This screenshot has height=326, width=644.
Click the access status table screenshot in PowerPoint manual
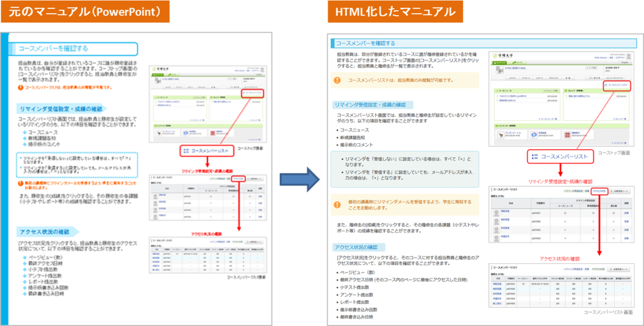coord(208,256)
